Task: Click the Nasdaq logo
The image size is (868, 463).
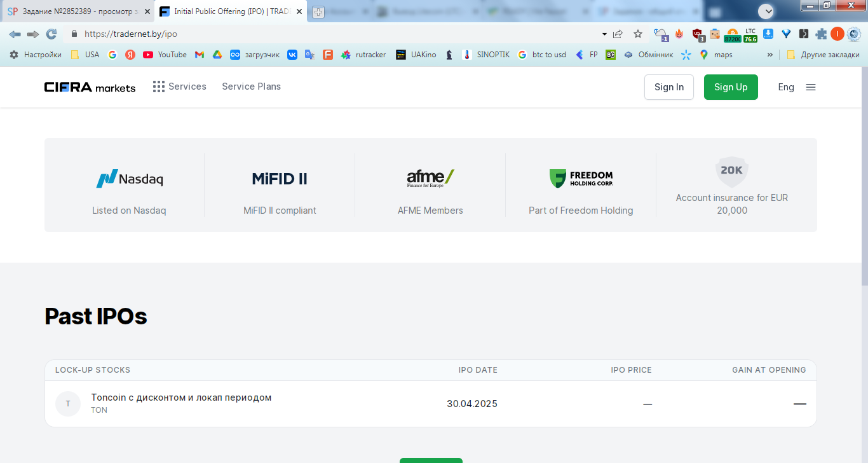Action: pos(130,179)
